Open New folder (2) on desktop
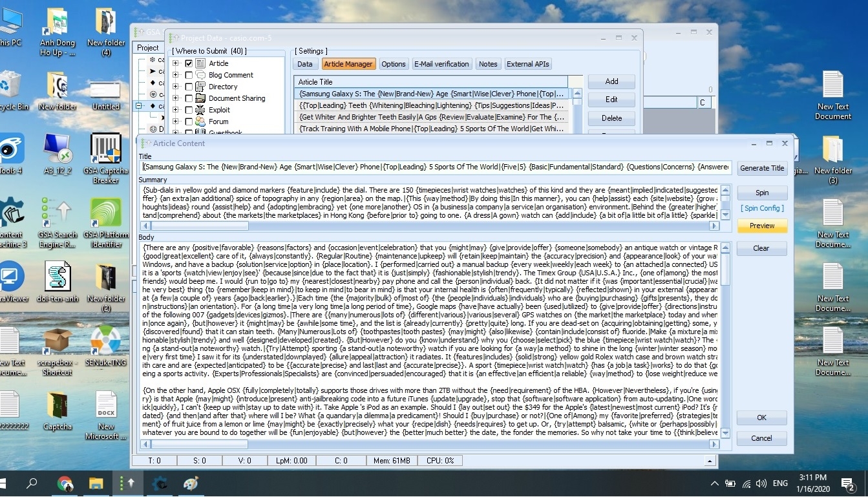The height and width of the screenshot is (497, 868). pos(106,286)
